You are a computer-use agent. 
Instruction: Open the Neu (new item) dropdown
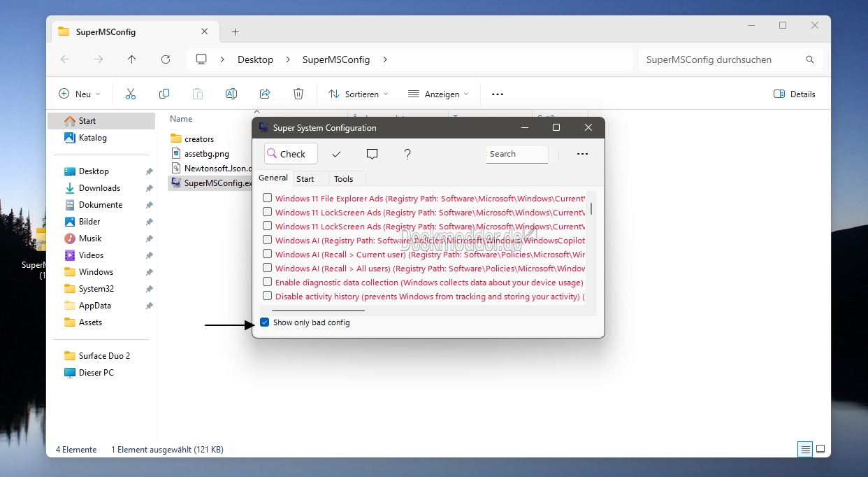pos(80,94)
